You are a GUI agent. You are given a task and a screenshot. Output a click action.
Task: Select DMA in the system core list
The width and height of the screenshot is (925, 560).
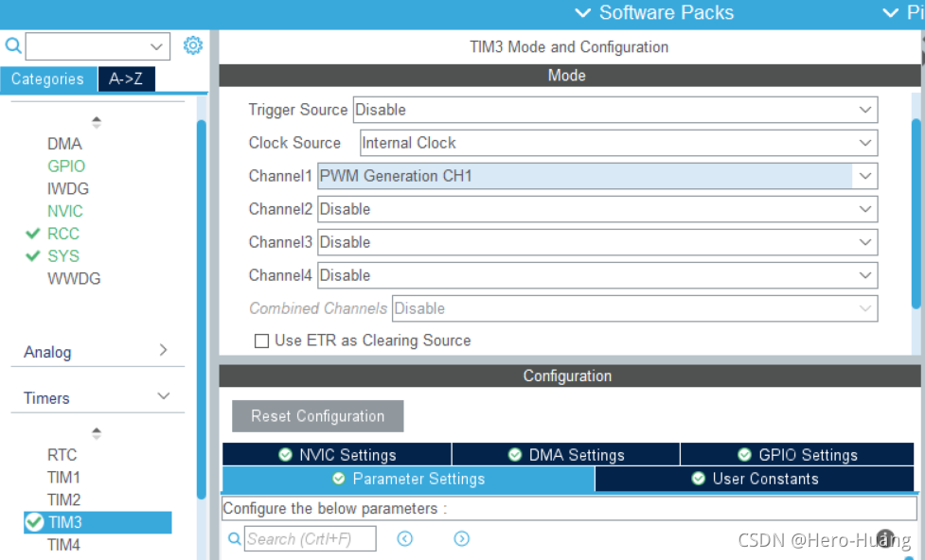click(64, 144)
